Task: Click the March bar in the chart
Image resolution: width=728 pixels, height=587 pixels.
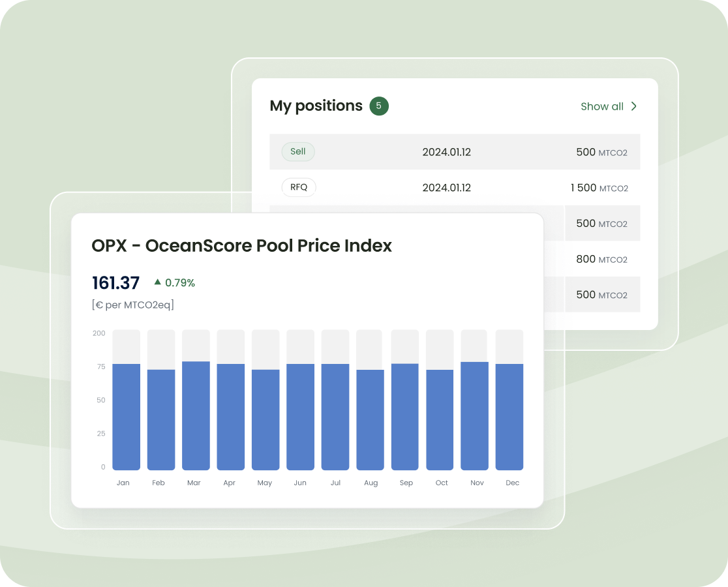Action: point(196,415)
